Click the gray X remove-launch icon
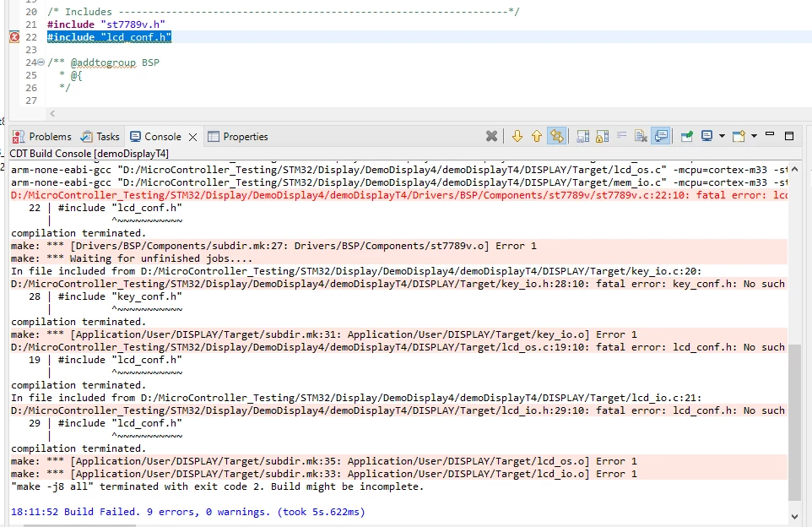This screenshot has height=527, width=812. pyautogui.click(x=491, y=136)
